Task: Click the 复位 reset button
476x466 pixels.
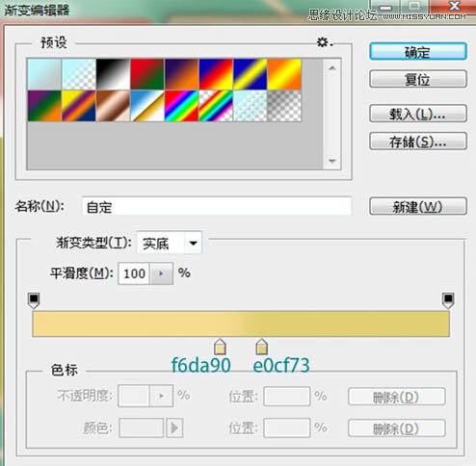Action: pyautogui.click(x=418, y=79)
